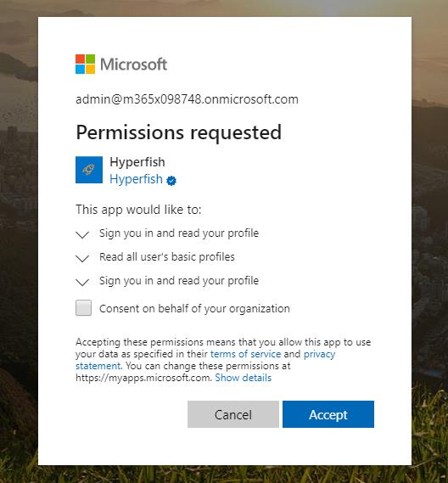Click the myapps.microsoft.com URL text
The height and width of the screenshot is (483, 448).
click(x=143, y=378)
